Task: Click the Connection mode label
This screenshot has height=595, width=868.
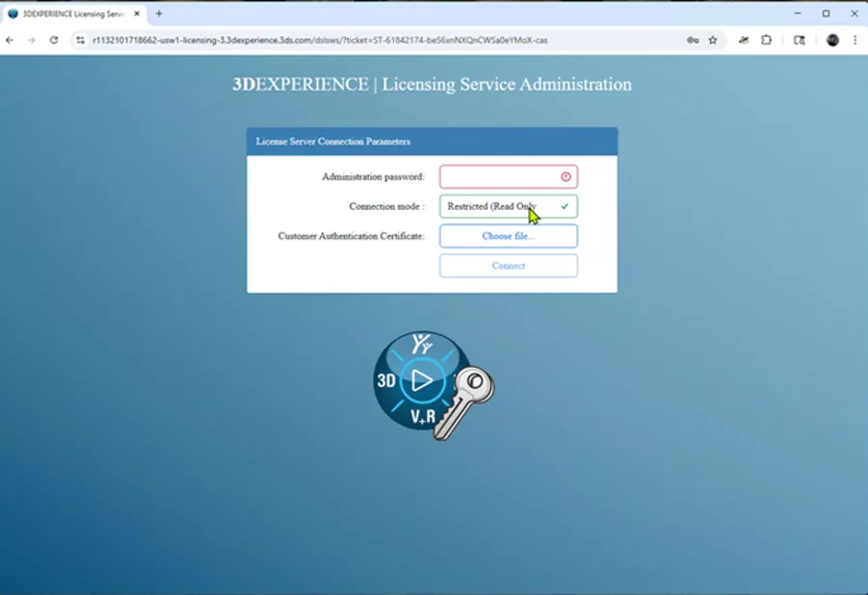Action: coord(386,206)
